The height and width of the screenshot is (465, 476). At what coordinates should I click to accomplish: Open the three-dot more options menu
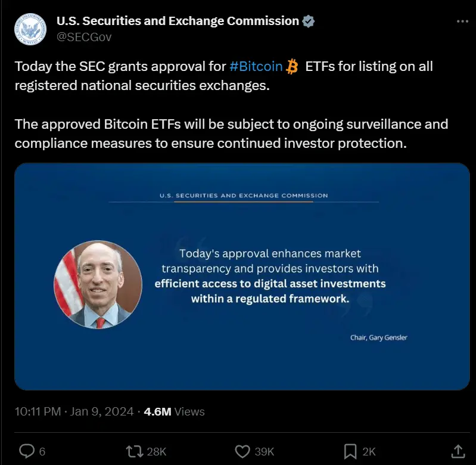462,21
